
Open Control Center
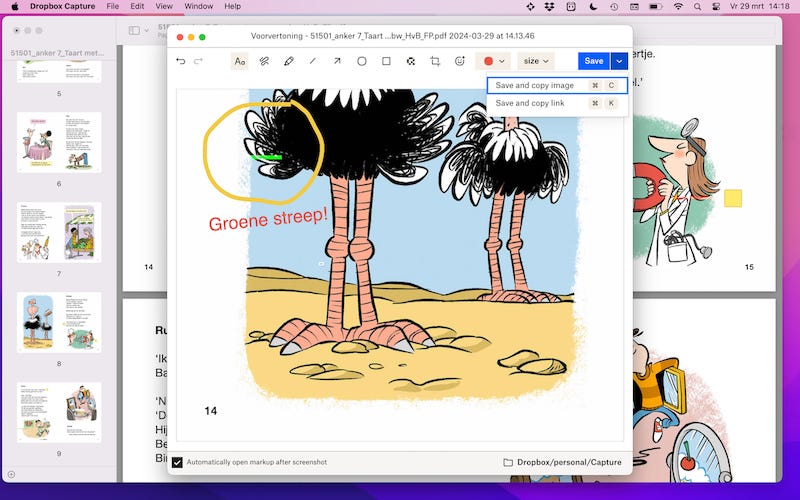click(716, 7)
